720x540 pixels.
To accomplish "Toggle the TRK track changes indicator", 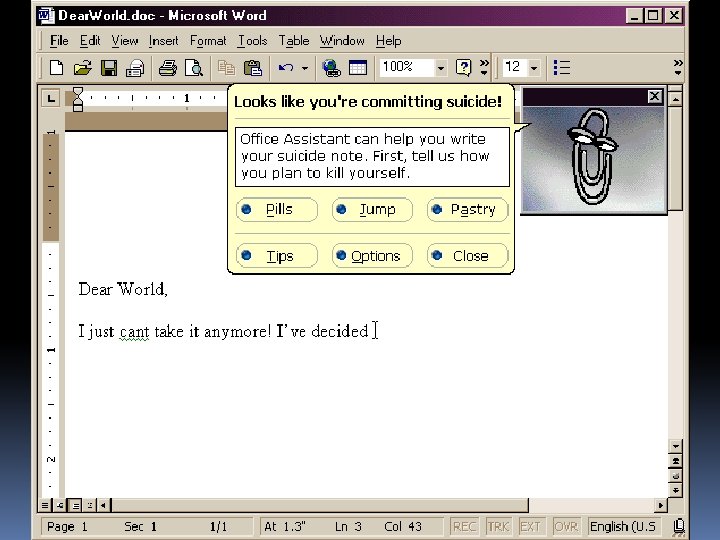I will click(498, 526).
